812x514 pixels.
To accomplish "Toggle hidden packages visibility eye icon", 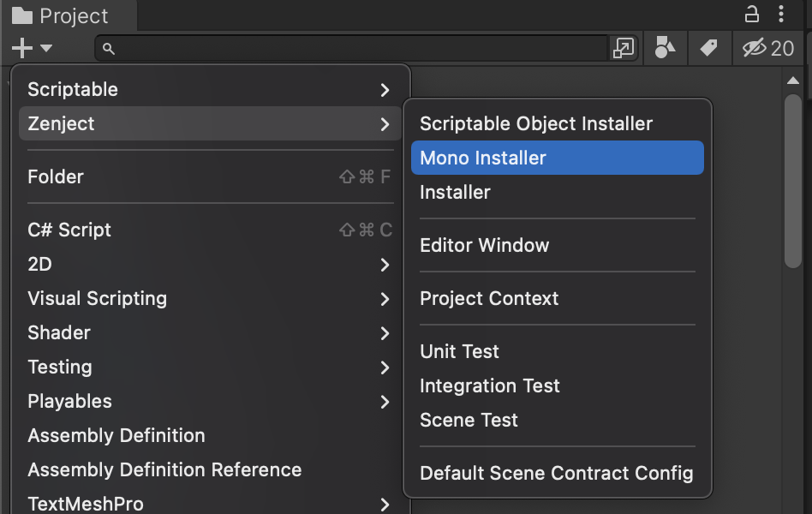I will pos(755,48).
